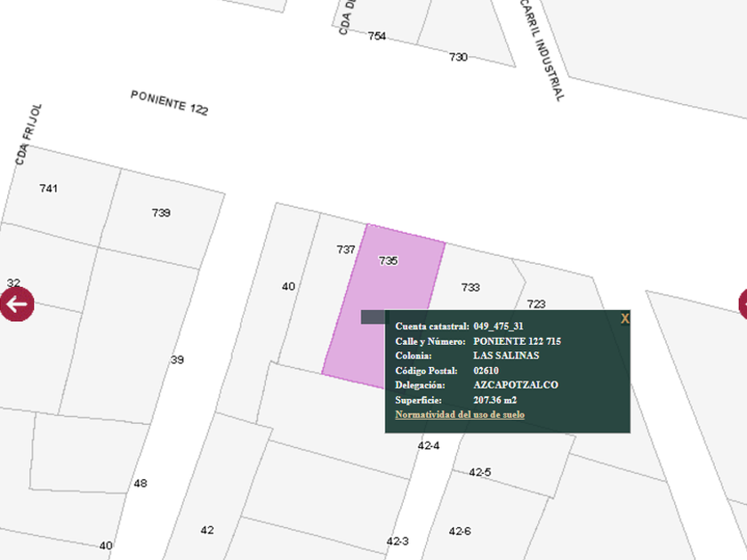747x560 pixels.
Task: Click the left arrow navigation button
Action: click(x=17, y=305)
